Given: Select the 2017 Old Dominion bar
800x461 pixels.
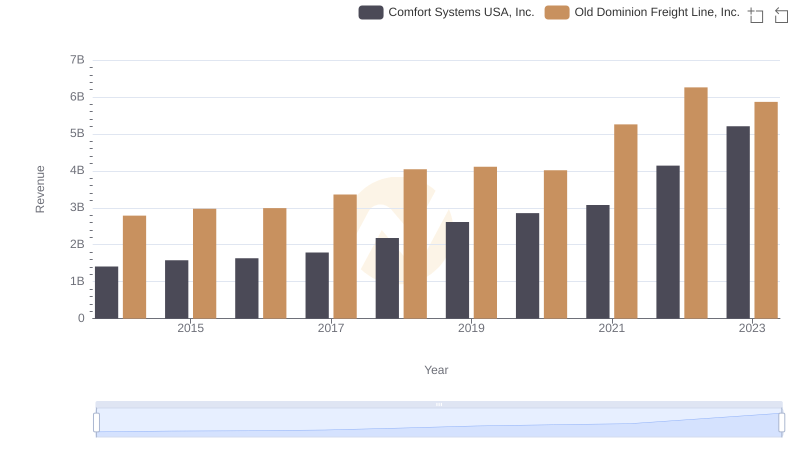Looking at the screenshot, I should (x=345, y=257).
